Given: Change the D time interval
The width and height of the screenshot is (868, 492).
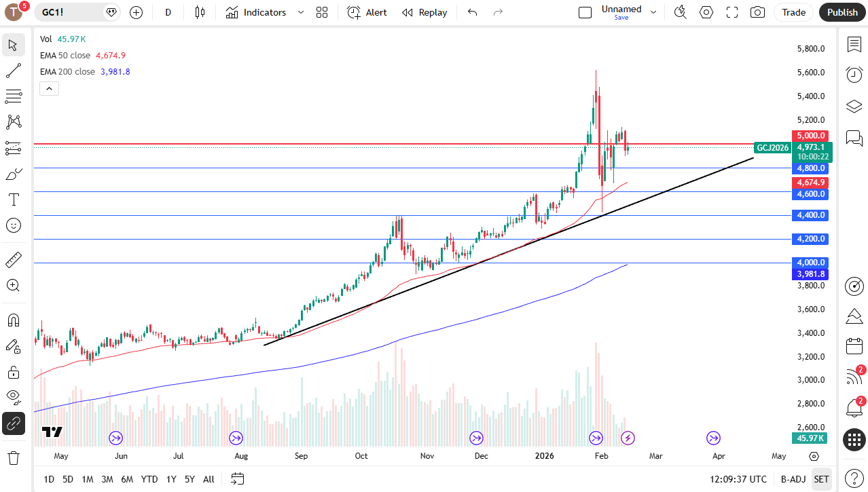Looking at the screenshot, I should [168, 12].
